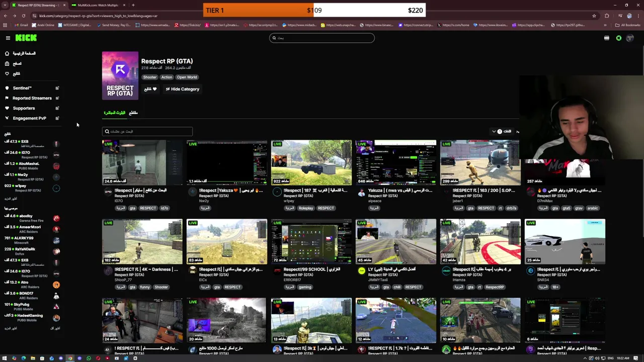The width and height of the screenshot is (644, 362).
Task: Collapse recommended list with show less
Action: tap(55, 328)
